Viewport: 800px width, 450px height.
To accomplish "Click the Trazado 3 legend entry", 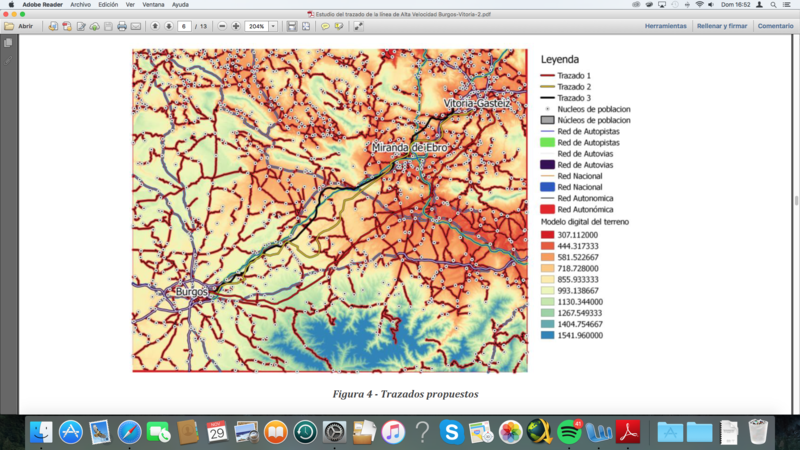I will click(566, 98).
